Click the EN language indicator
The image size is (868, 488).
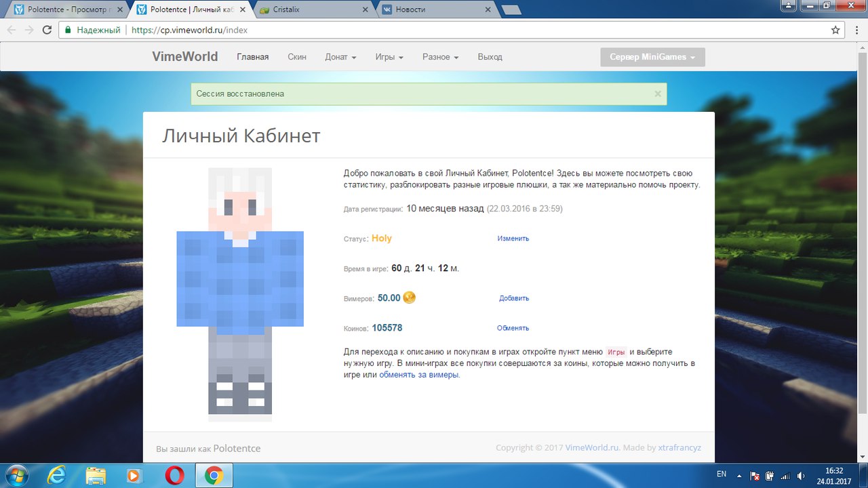pos(722,474)
